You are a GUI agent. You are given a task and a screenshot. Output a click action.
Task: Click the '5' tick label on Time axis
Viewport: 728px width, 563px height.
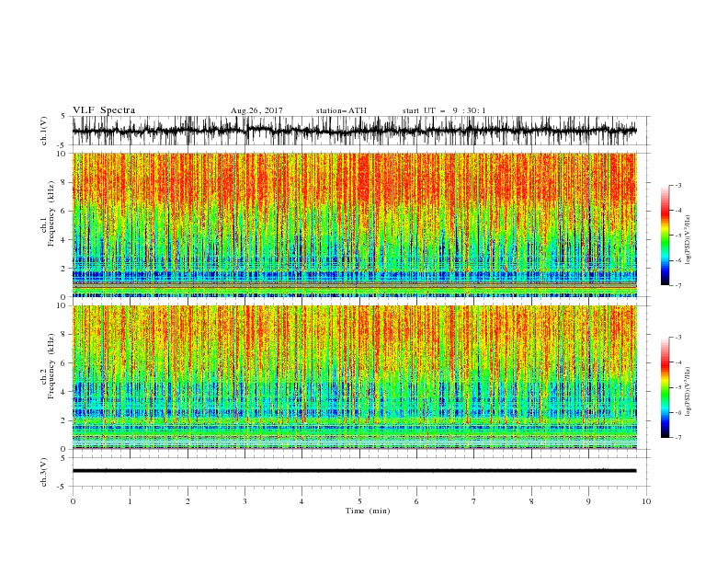click(359, 501)
